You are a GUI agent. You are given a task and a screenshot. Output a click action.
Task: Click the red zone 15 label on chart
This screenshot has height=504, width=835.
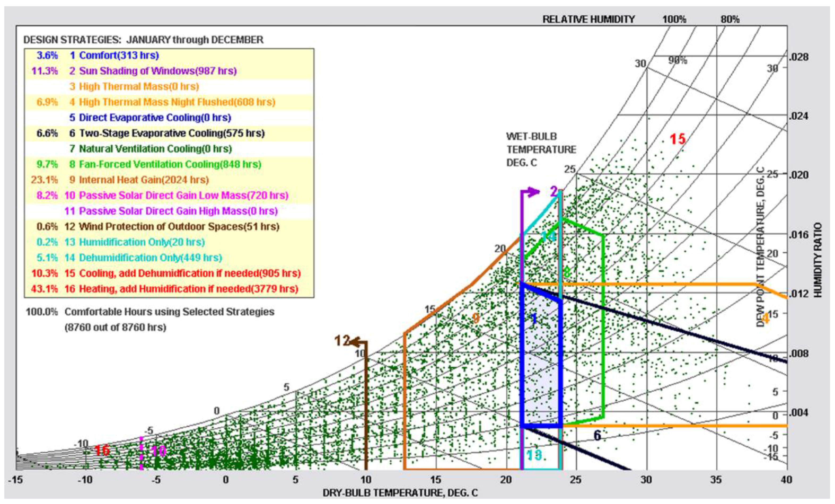[678, 139]
